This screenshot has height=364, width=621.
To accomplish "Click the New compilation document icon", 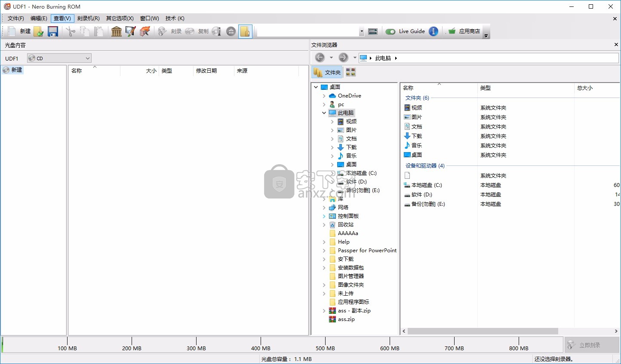I will [x=12, y=31].
